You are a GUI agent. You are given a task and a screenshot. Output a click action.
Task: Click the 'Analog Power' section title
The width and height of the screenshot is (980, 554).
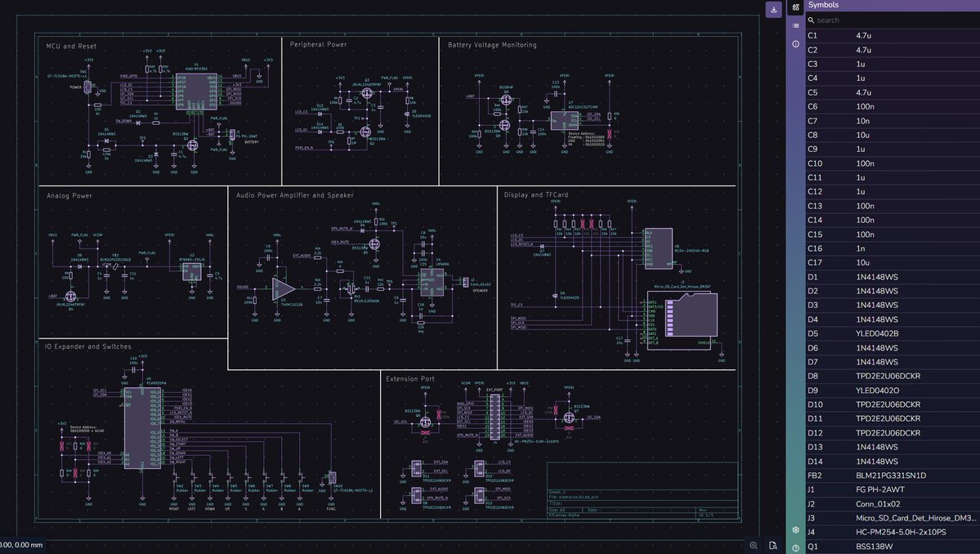click(69, 195)
